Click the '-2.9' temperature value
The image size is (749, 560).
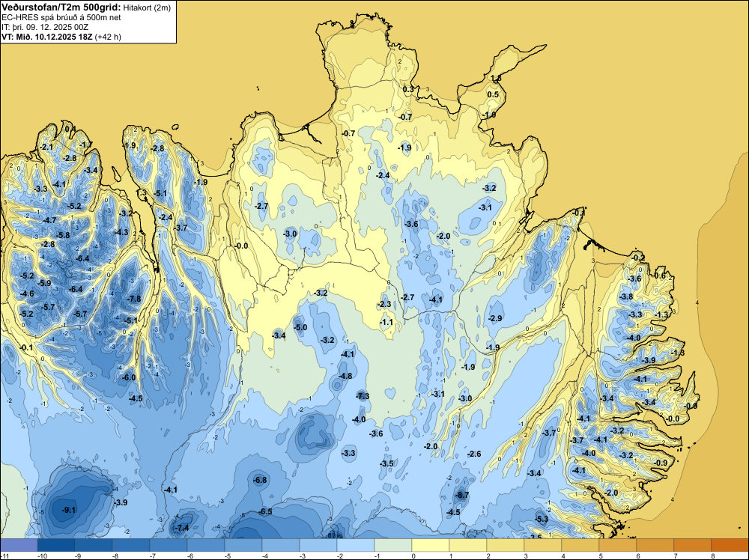(496, 318)
